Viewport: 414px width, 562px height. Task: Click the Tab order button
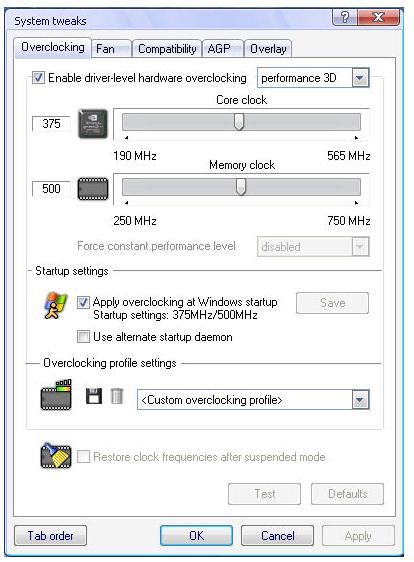tap(51, 536)
